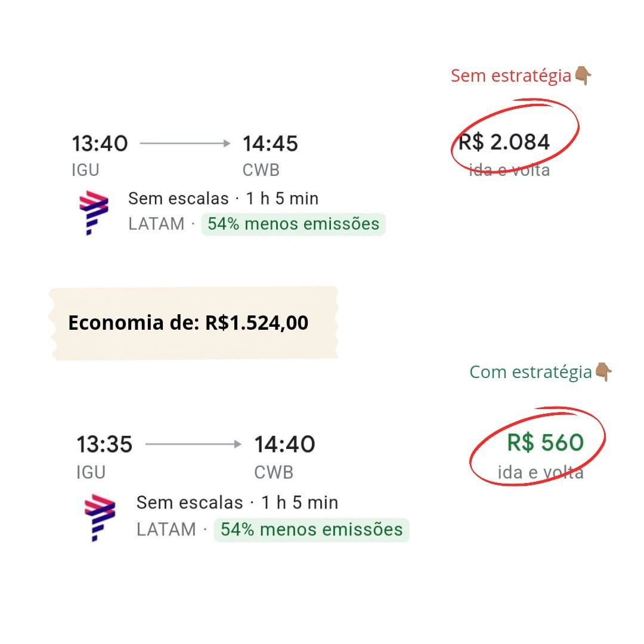This screenshot has height=644, width=644.
Task: Select the circled R$ 2.084 price
Action: [504, 143]
